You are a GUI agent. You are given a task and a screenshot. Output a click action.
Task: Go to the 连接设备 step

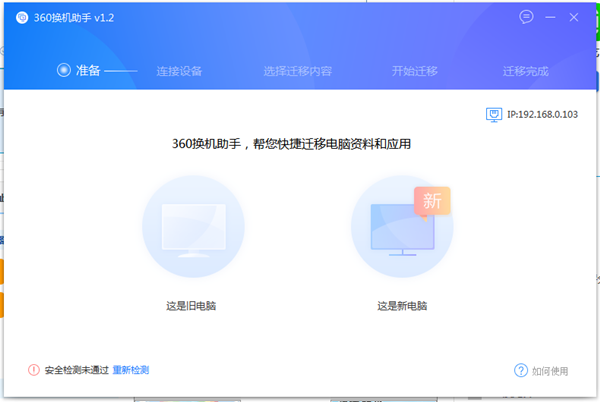(179, 72)
